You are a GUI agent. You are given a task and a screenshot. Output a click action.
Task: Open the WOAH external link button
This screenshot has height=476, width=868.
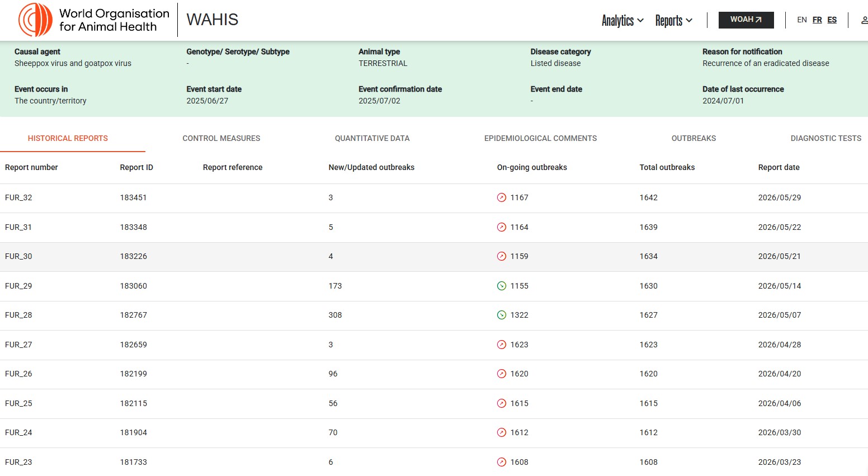click(x=746, y=20)
